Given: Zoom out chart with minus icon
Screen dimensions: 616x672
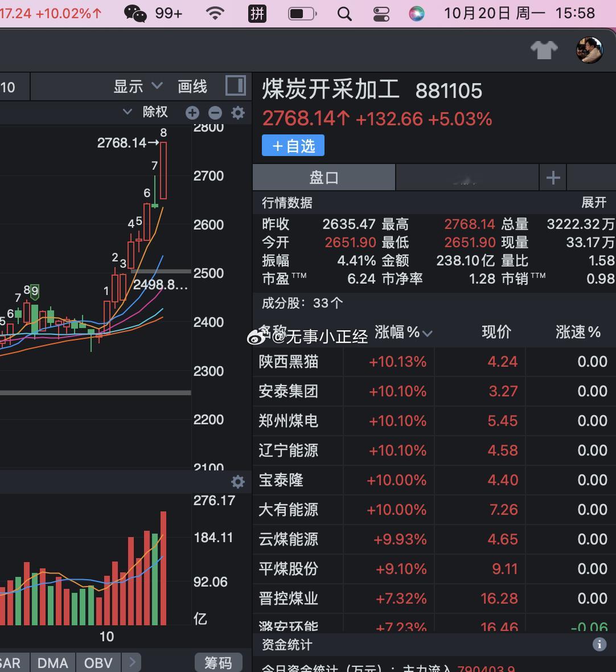Looking at the screenshot, I should pos(215,113).
